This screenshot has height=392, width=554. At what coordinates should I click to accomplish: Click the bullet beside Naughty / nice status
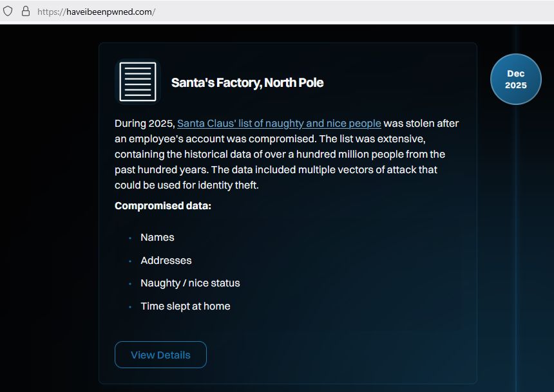129,284
